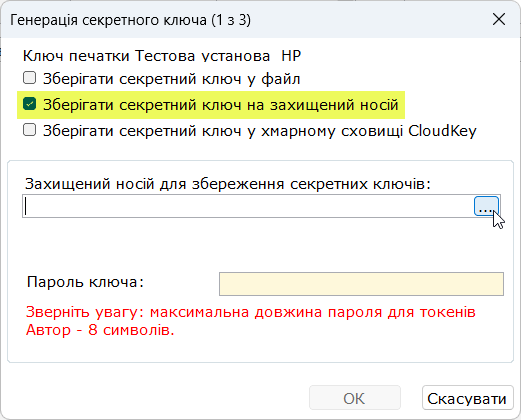The width and height of the screenshot is (521, 420).
Task: Cancel the dialog with the Скасувати button
Action: [467, 398]
